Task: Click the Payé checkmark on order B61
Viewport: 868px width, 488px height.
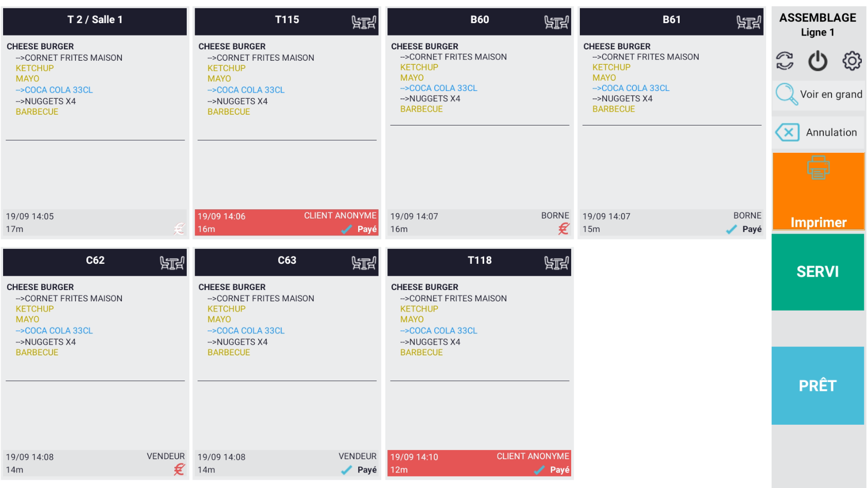Action: (x=731, y=229)
